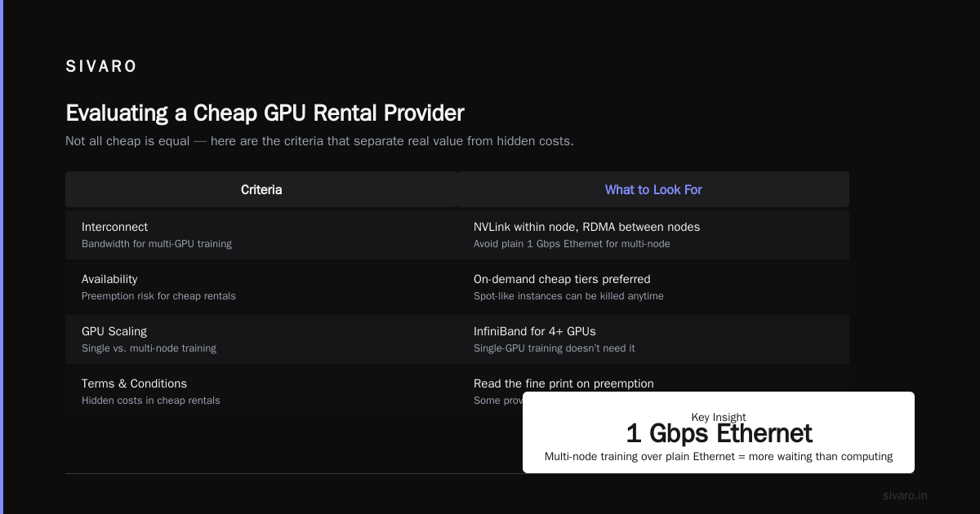Click the large '1 Gbps Ethernet' callout

click(719, 433)
